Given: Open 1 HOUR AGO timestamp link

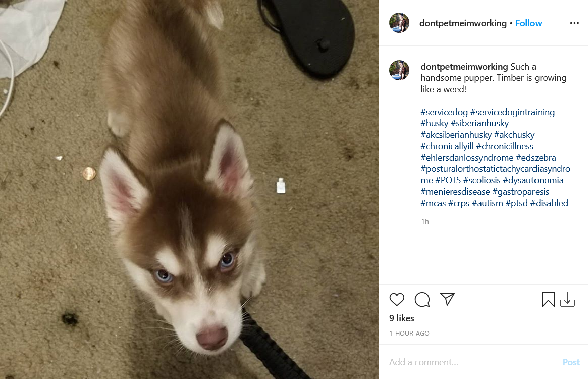Looking at the screenshot, I should 409,333.
